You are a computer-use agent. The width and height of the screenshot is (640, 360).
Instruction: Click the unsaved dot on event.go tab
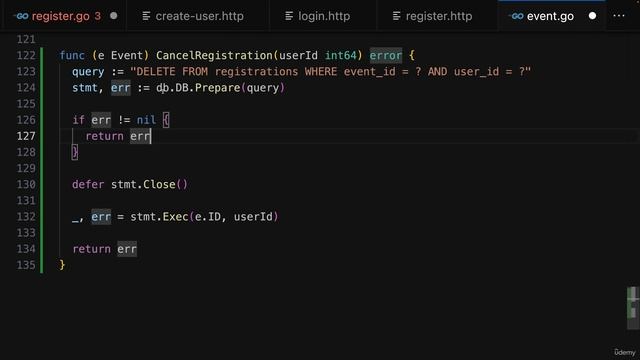pos(592,16)
